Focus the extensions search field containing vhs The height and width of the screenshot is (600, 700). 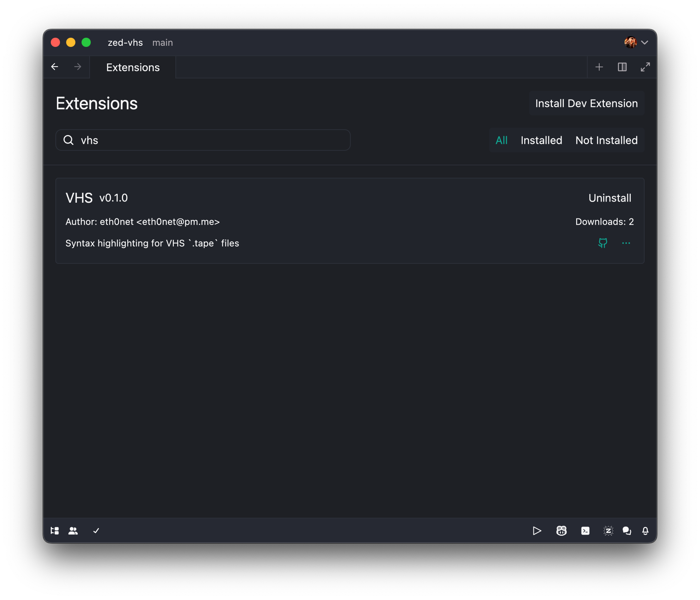[203, 140]
